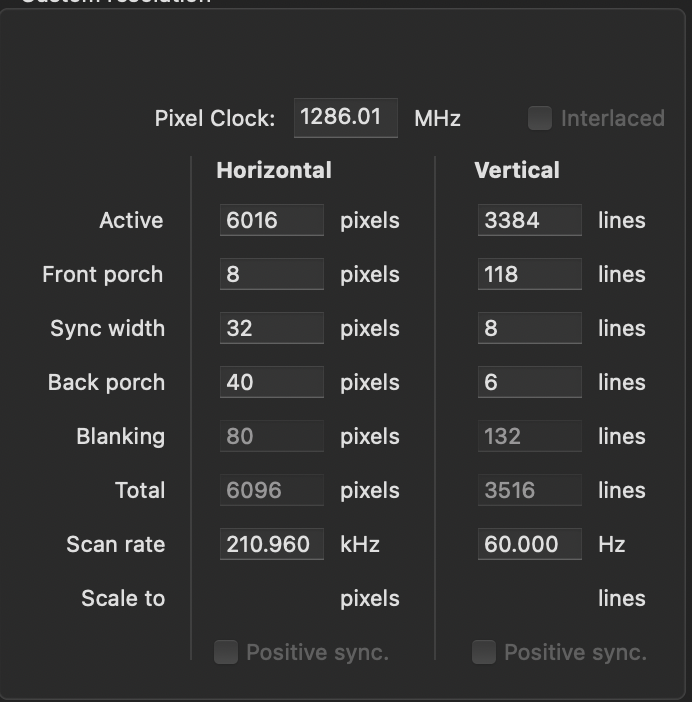Click the Horizontal Sync width field

[x=271, y=328]
